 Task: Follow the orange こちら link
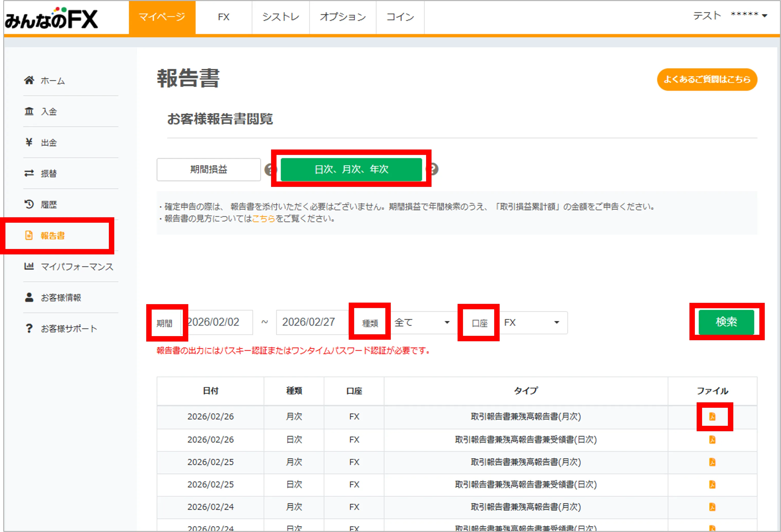point(263,219)
